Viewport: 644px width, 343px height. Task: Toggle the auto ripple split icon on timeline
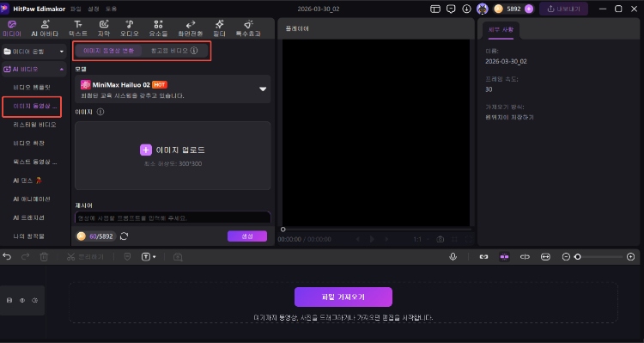[525, 257]
